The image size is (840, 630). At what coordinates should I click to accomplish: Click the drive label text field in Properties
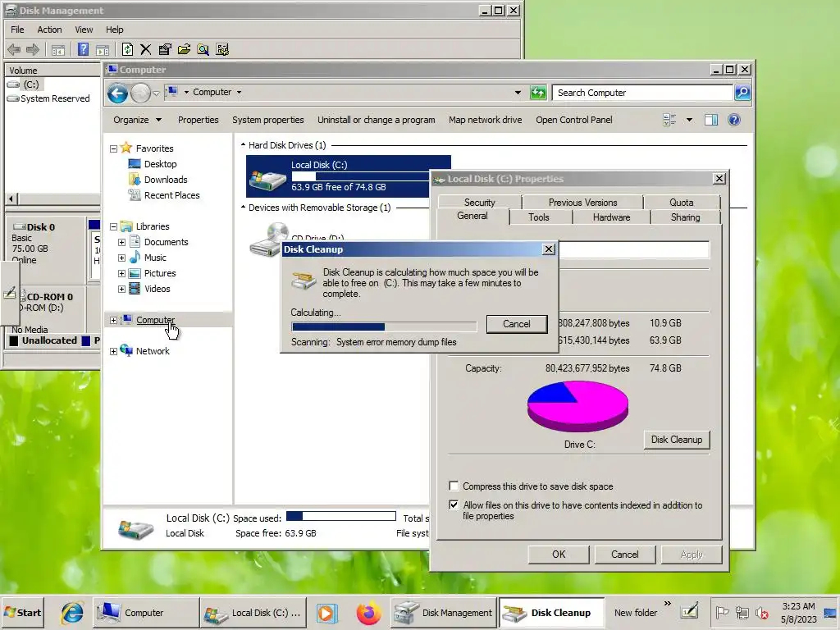pos(634,249)
